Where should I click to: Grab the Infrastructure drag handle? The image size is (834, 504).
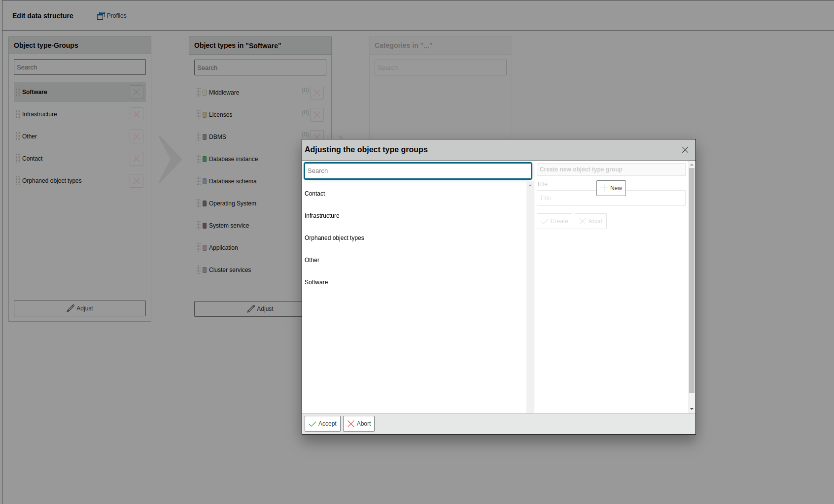point(18,114)
